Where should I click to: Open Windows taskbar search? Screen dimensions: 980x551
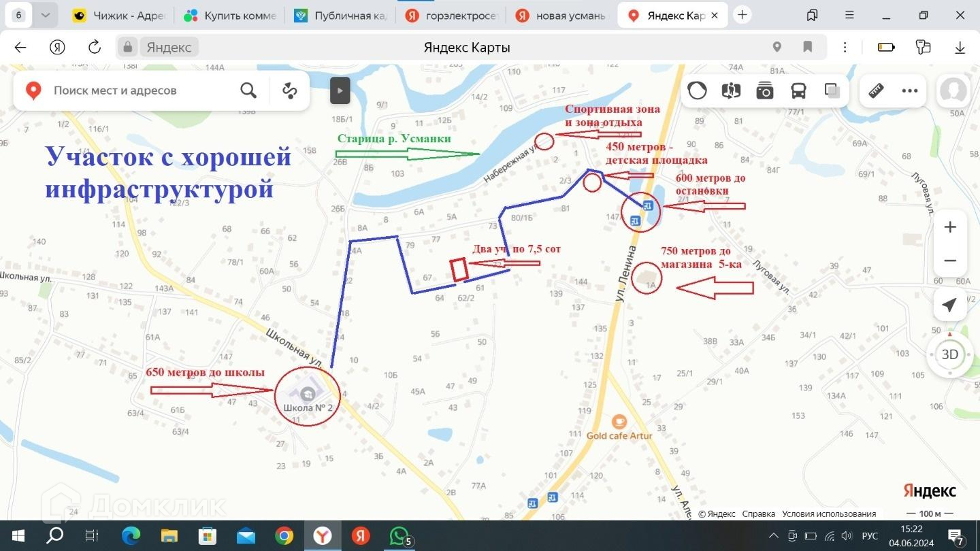[54, 536]
